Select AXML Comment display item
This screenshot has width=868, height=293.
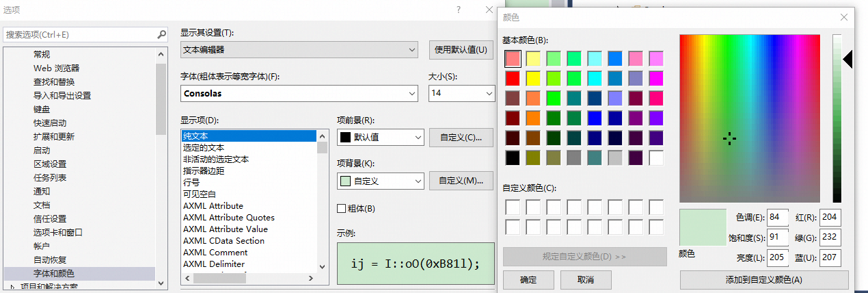tap(249, 252)
